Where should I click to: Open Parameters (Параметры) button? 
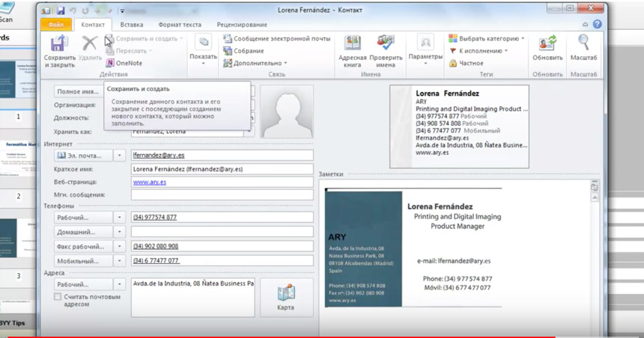click(425, 50)
